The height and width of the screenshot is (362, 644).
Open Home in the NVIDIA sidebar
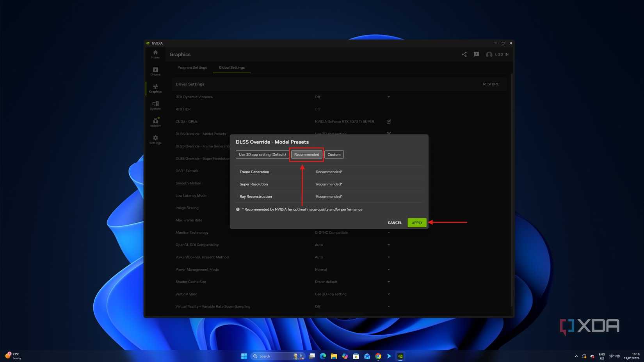155,54
